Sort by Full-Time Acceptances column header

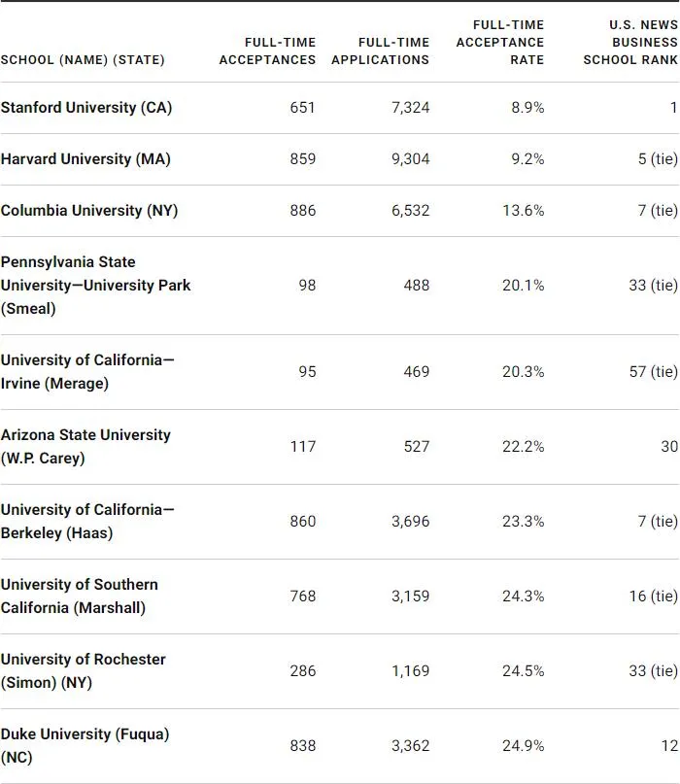(267, 51)
